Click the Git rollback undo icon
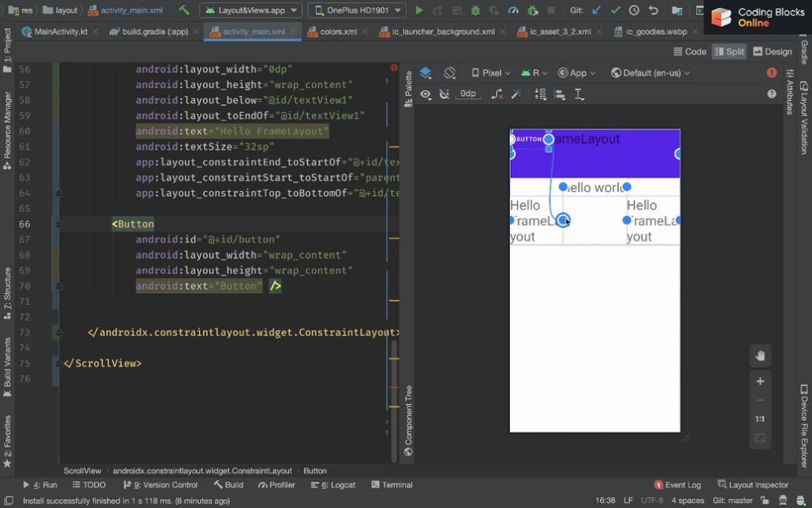 click(653, 10)
